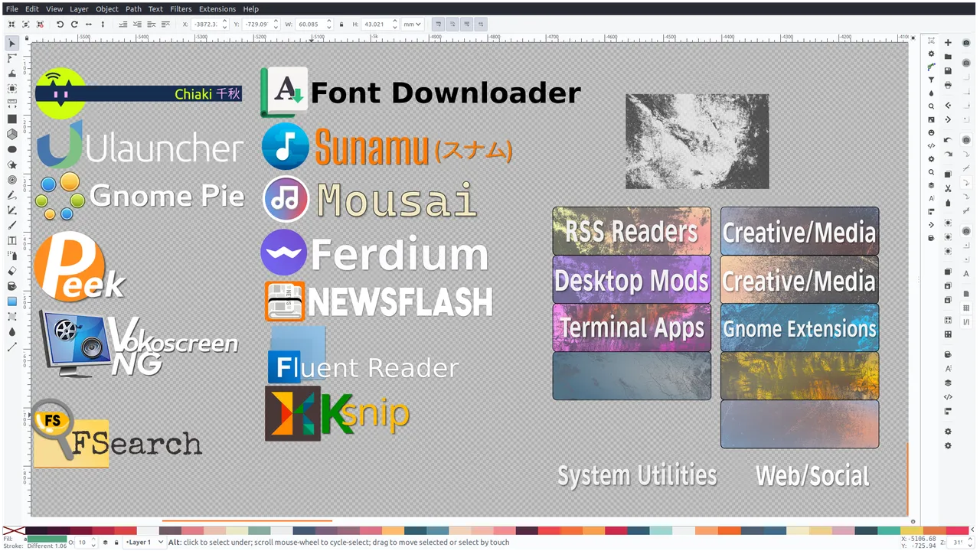Click the Rotate 90° clockwise icon
The height and width of the screenshot is (554, 980).
[74, 24]
